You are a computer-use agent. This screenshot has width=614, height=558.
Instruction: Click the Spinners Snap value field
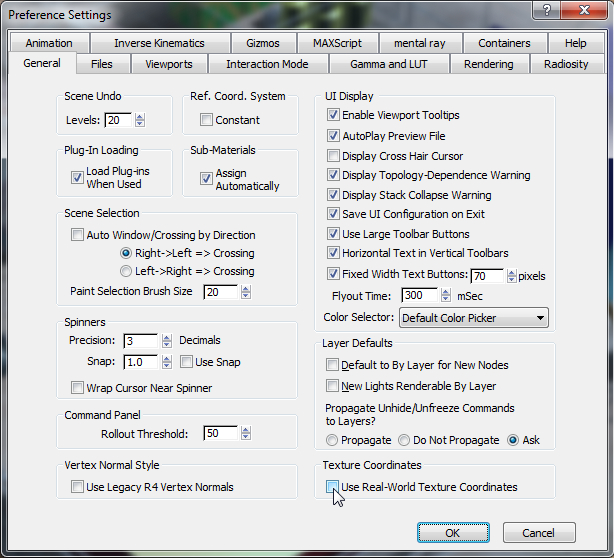coord(141,362)
